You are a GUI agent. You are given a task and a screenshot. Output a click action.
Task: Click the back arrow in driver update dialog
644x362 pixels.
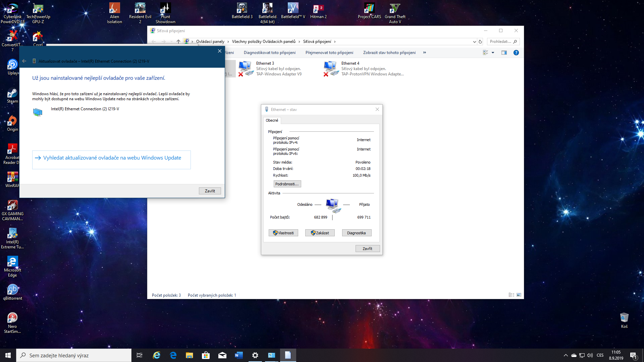(x=24, y=61)
